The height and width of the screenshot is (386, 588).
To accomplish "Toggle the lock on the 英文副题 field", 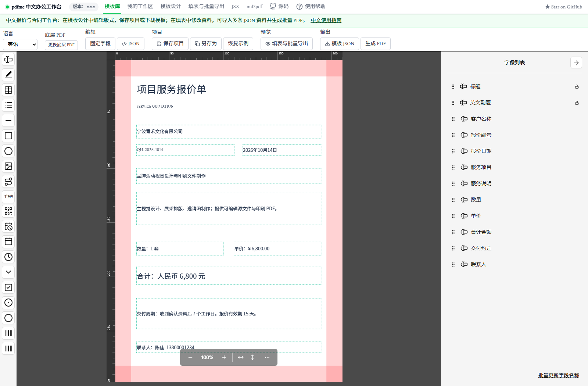I will coord(577,103).
